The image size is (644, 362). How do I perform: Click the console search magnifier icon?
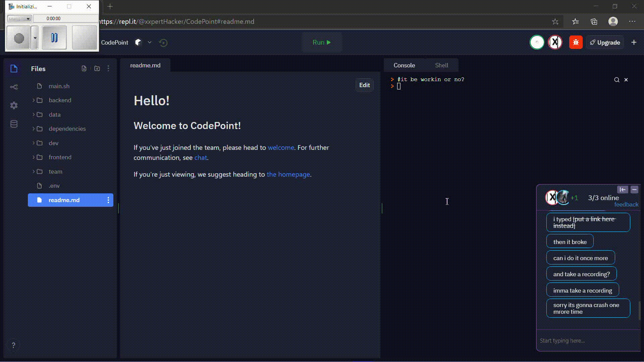pyautogui.click(x=616, y=80)
